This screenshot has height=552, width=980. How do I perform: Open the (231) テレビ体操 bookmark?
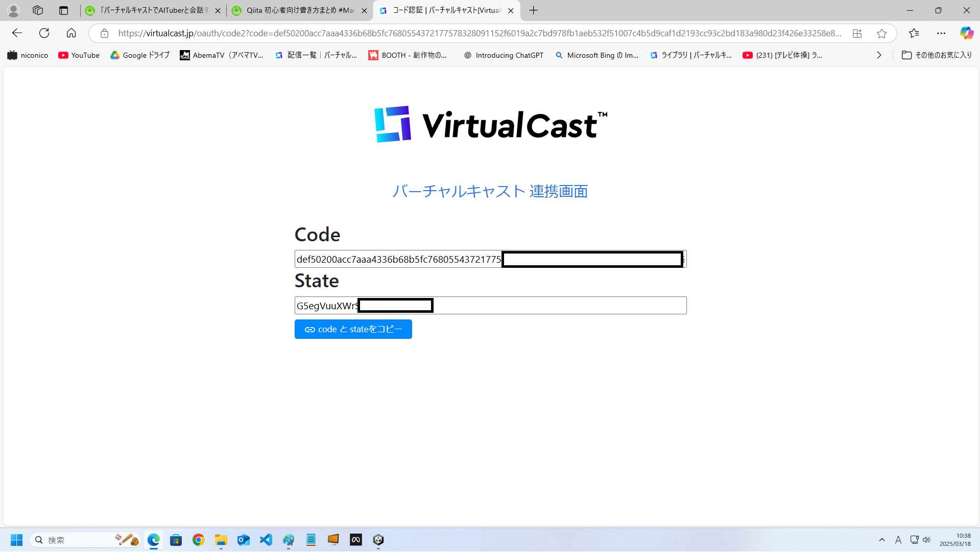782,55
